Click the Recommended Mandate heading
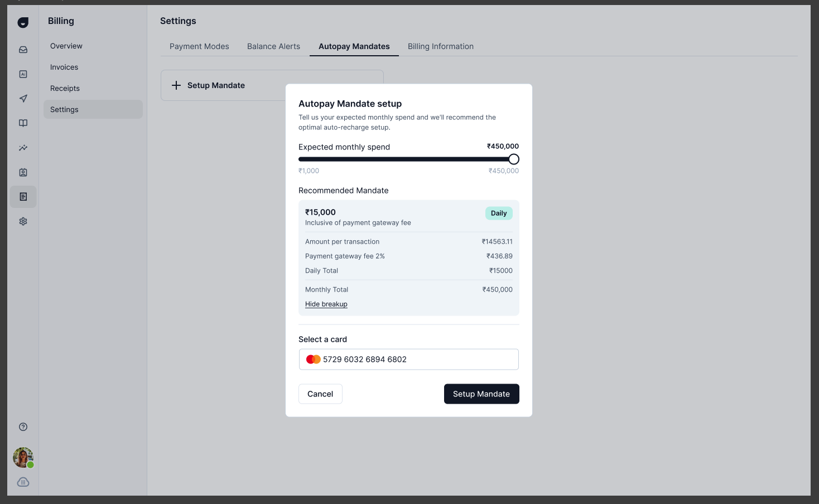819x504 pixels. [x=343, y=190]
